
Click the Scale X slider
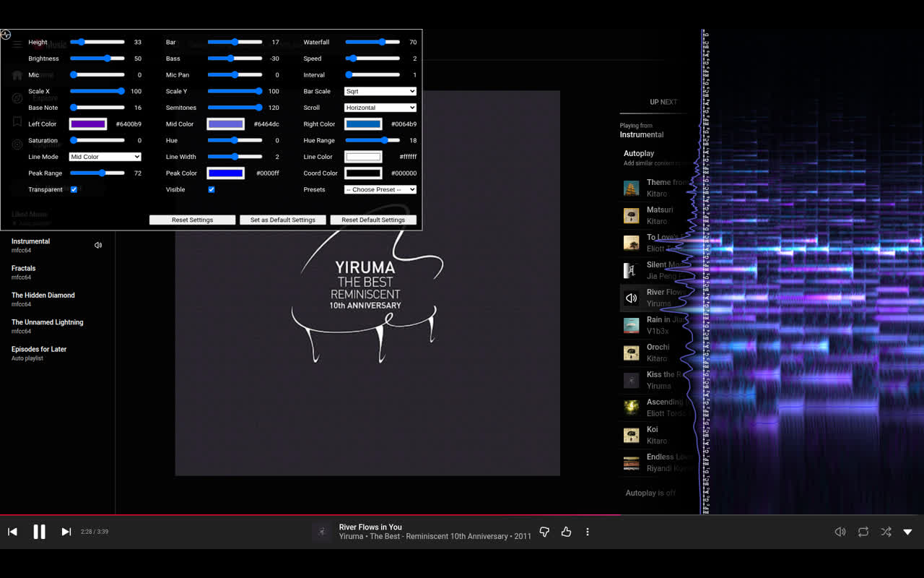[x=97, y=91]
